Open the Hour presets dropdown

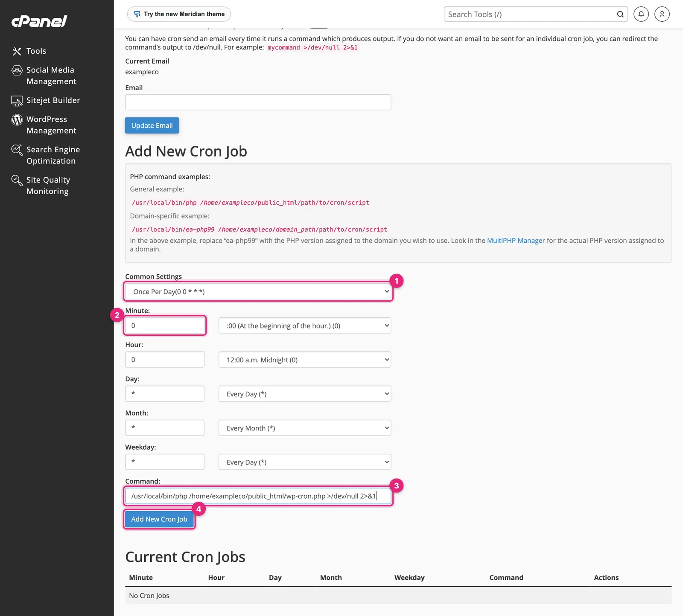coord(305,360)
